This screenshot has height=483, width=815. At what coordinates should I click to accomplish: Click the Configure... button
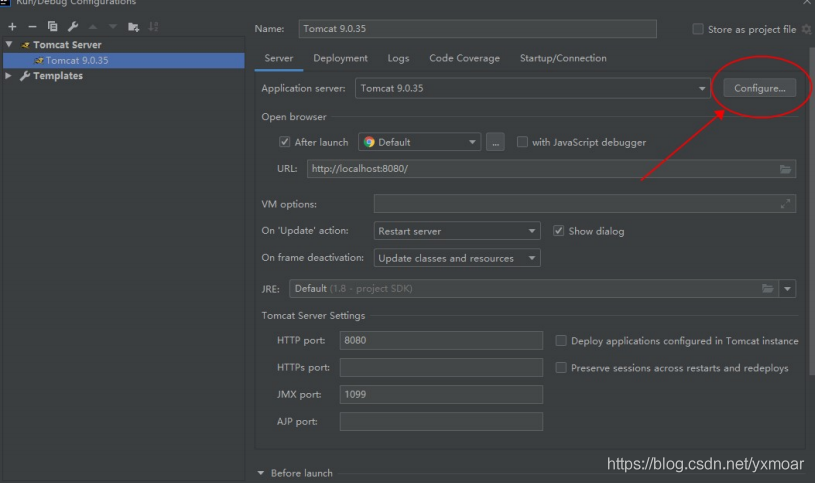coord(759,88)
